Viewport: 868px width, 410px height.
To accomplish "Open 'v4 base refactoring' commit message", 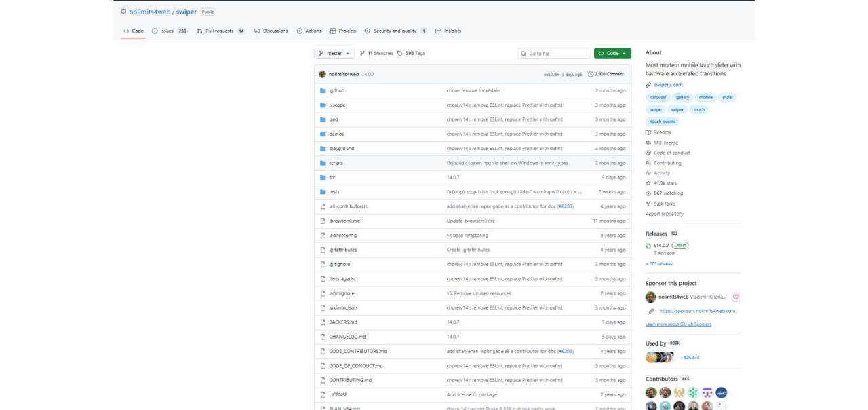I will (x=467, y=236).
